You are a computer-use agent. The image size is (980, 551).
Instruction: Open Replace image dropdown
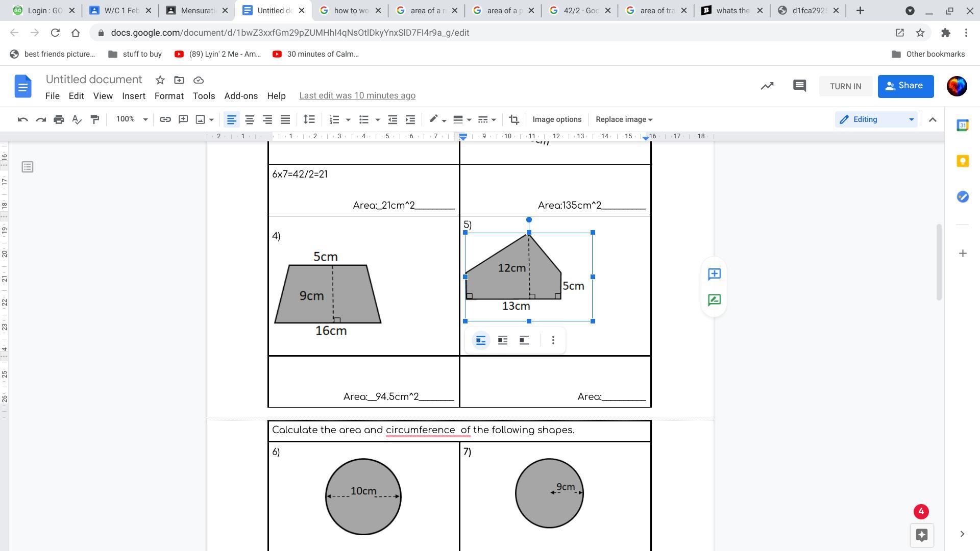click(x=624, y=119)
